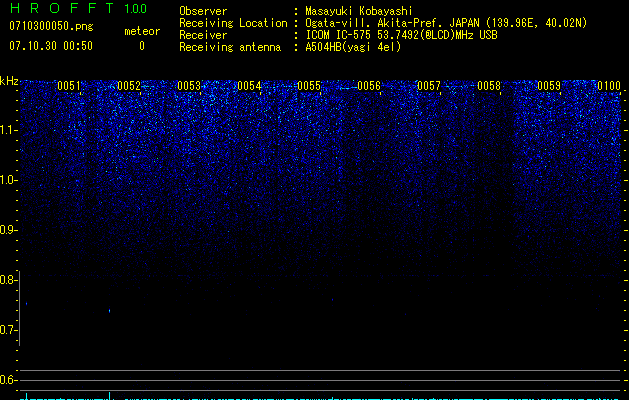Click the 0100 time marker

(609, 86)
